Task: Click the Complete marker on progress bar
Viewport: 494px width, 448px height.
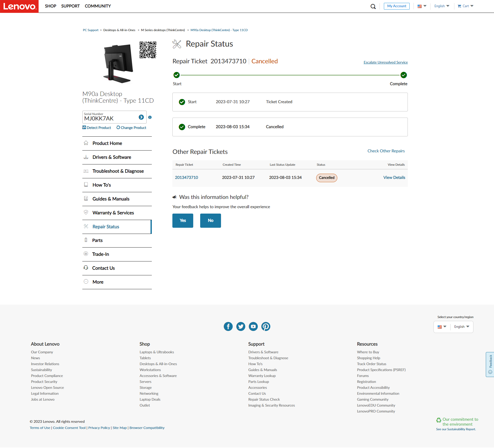Action: pos(403,75)
